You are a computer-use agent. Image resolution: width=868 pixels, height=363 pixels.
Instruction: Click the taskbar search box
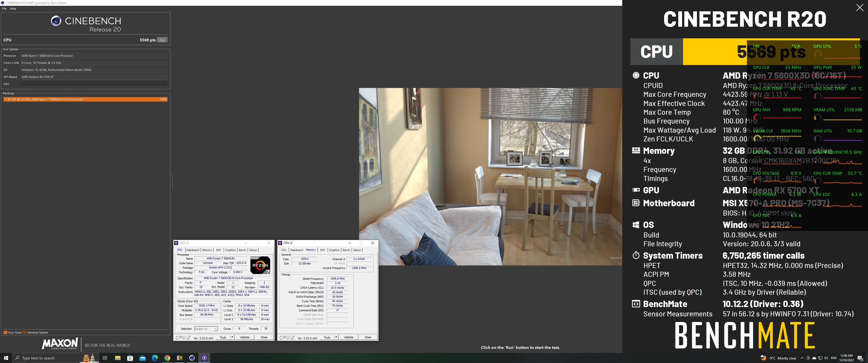coord(56,358)
